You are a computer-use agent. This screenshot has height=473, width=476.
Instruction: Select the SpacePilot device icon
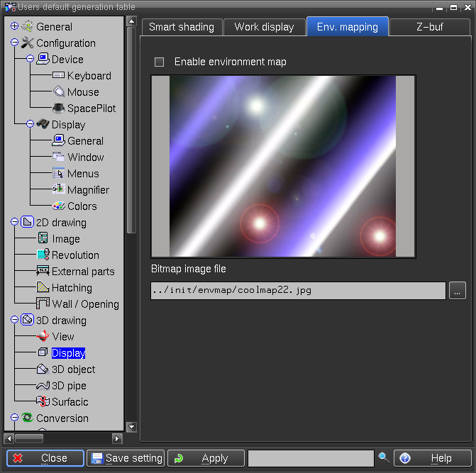(58, 108)
